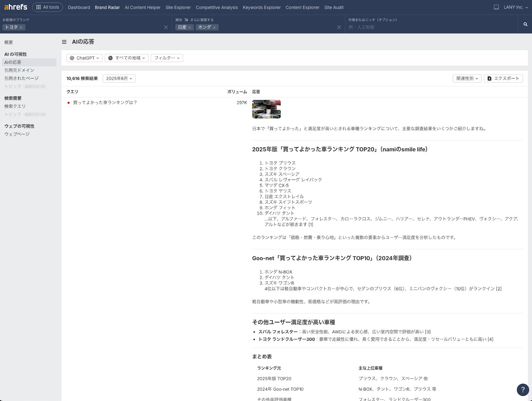Image resolution: width=532 pixels, height=401 pixels.
Task: Open 引用元ドメイン in the sidebar
Action: click(x=19, y=70)
